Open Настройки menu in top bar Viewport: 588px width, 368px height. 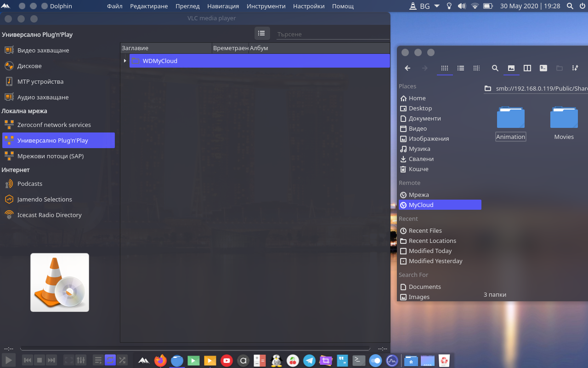(x=309, y=6)
